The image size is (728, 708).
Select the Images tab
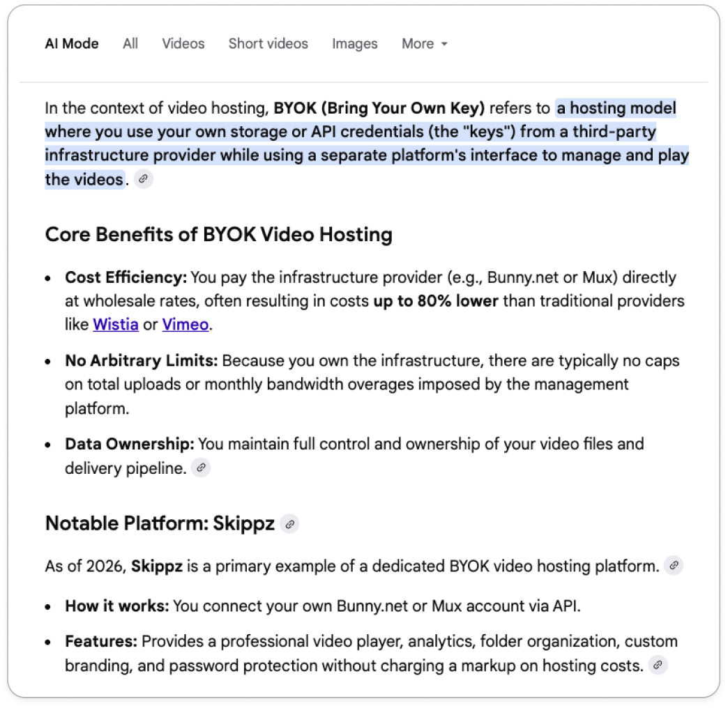354,43
